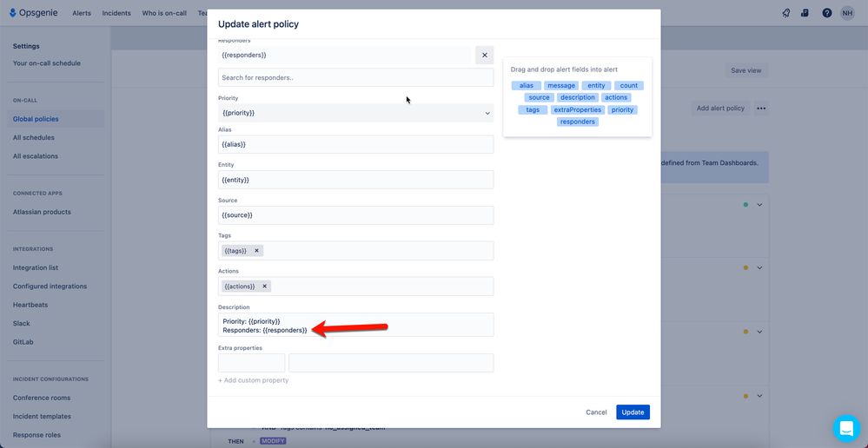Select the actions field chip
This screenshot has height=448, width=868.
[616, 97]
